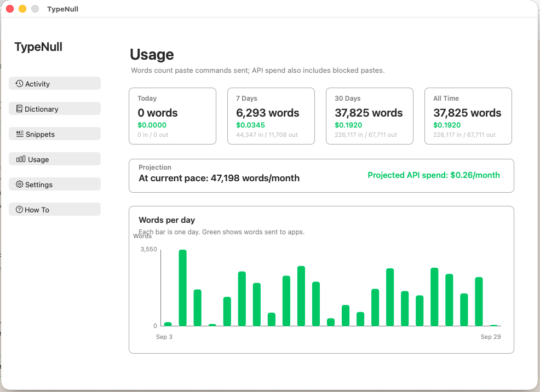Click "44,347 in / 11,708 out" token count
Viewport: 540px width, 392px height.
pyautogui.click(x=267, y=135)
